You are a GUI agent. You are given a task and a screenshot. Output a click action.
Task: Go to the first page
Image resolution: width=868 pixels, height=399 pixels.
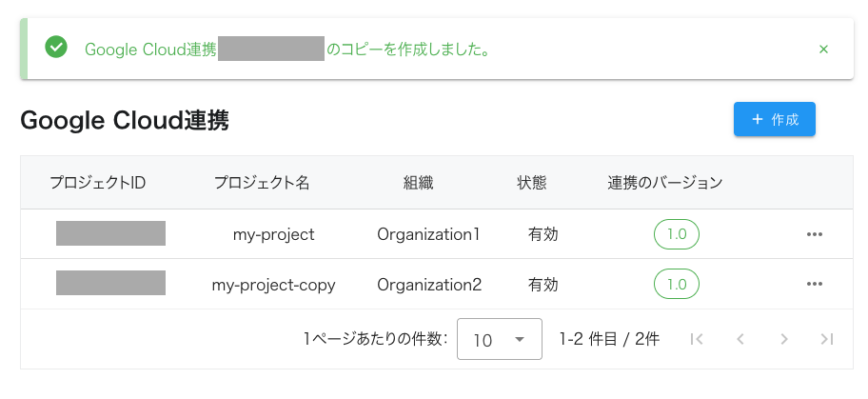[697, 339]
